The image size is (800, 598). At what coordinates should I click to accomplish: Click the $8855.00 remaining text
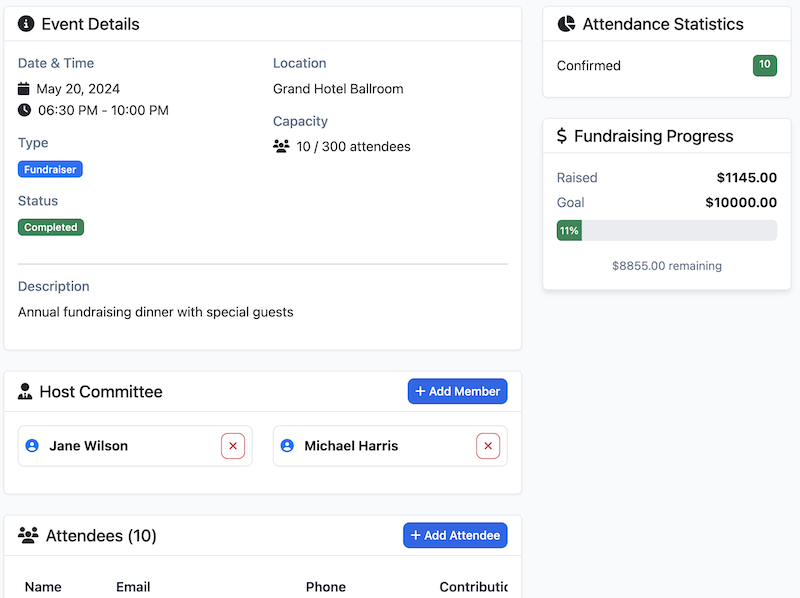[x=667, y=266]
